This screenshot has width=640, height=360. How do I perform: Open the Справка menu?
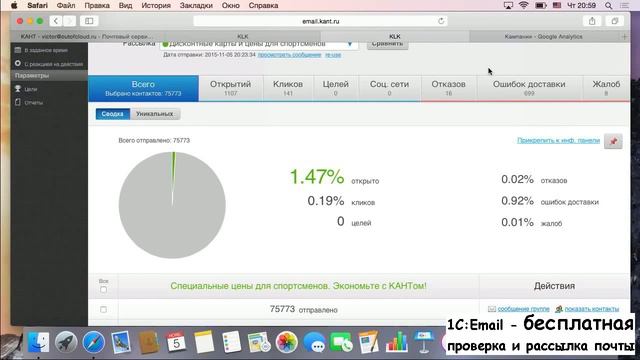pos(263,5)
